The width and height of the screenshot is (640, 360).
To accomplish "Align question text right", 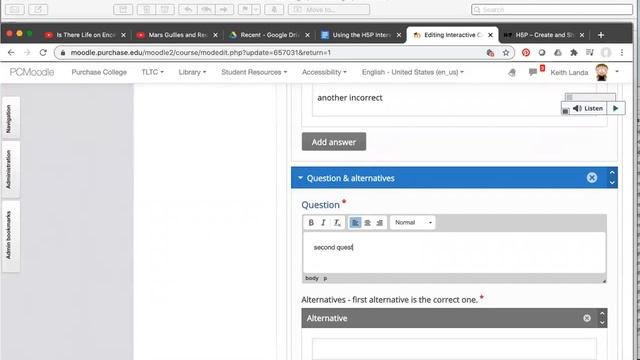I will [380, 222].
